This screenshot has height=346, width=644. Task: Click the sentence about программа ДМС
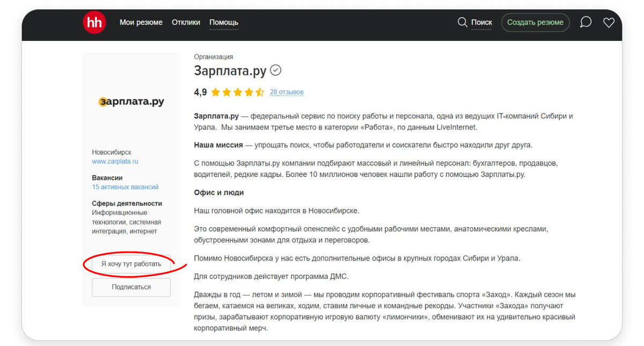pos(271,277)
